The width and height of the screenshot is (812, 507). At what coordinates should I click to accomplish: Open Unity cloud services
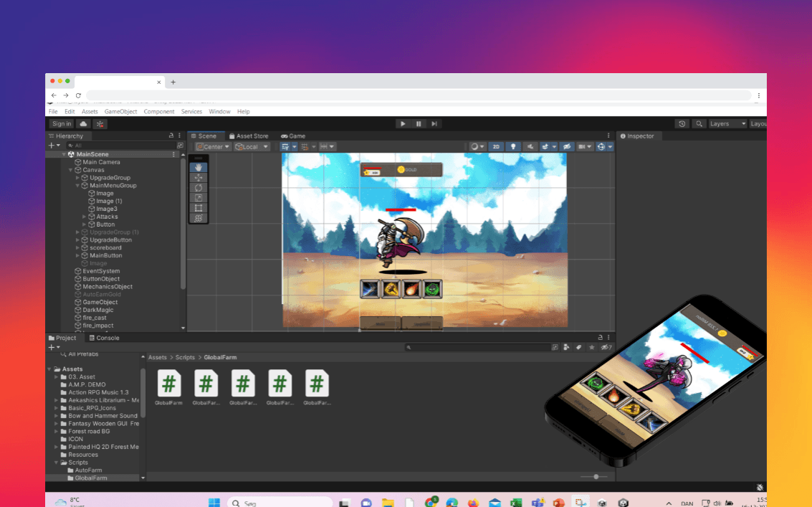[83, 124]
